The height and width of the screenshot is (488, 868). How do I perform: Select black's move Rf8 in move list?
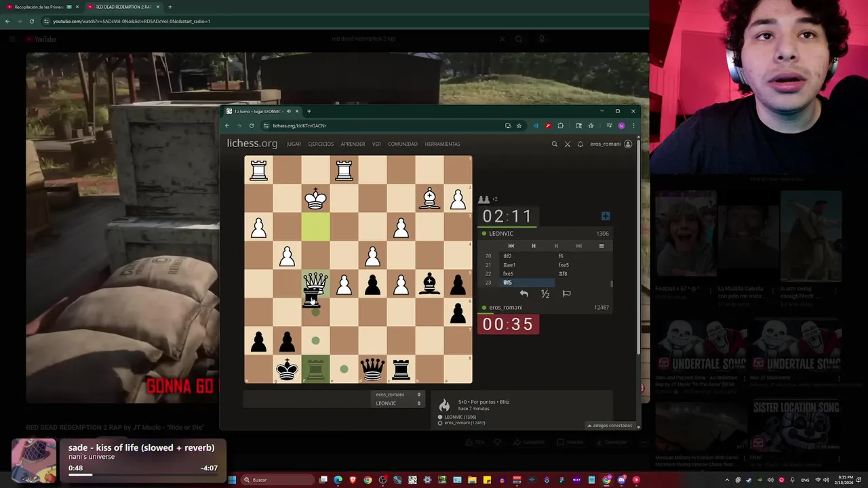tap(582, 274)
